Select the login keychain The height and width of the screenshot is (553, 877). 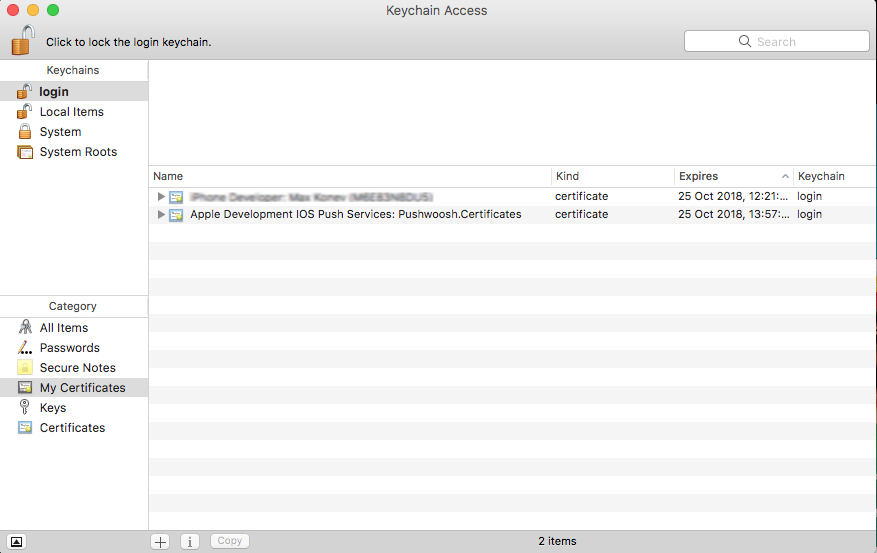tap(54, 92)
